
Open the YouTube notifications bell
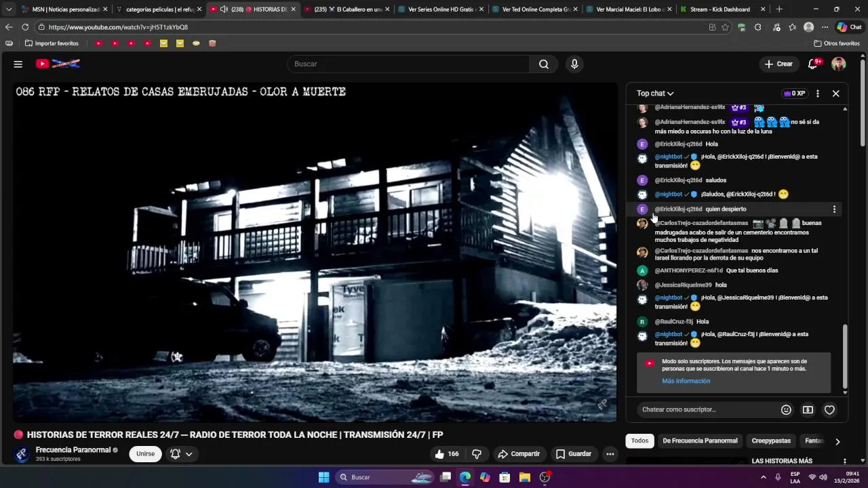(x=814, y=64)
